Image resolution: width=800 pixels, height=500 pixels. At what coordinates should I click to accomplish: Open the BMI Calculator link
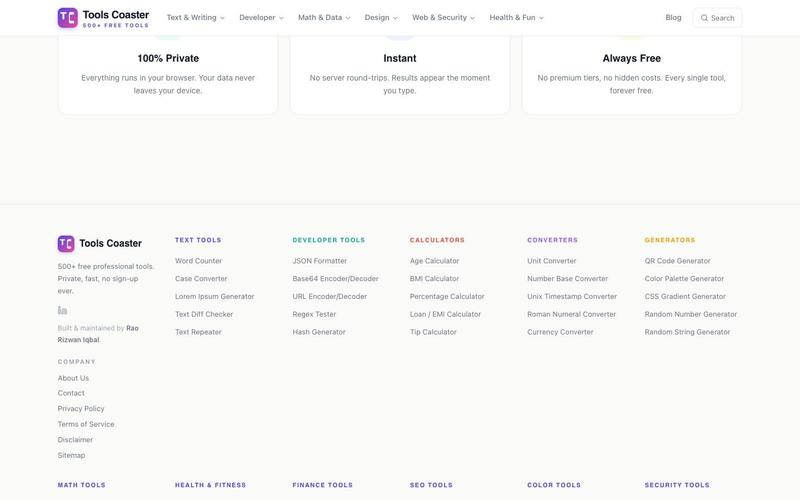pyautogui.click(x=434, y=279)
